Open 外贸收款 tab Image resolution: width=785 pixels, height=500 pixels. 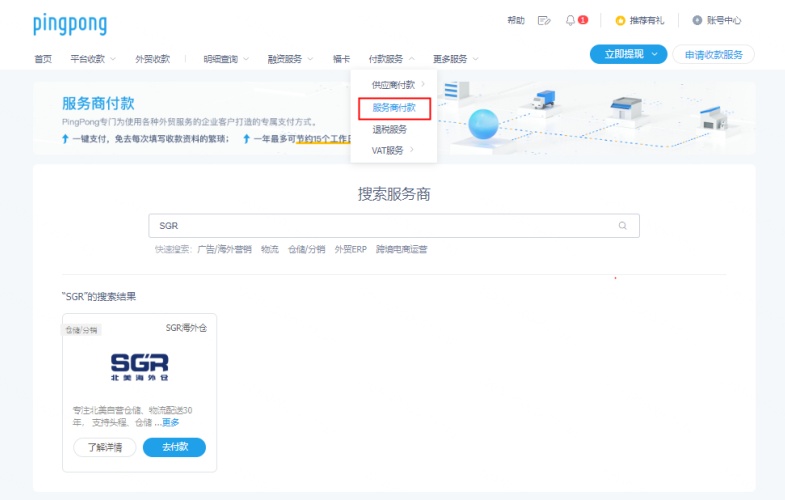pyautogui.click(x=153, y=59)
